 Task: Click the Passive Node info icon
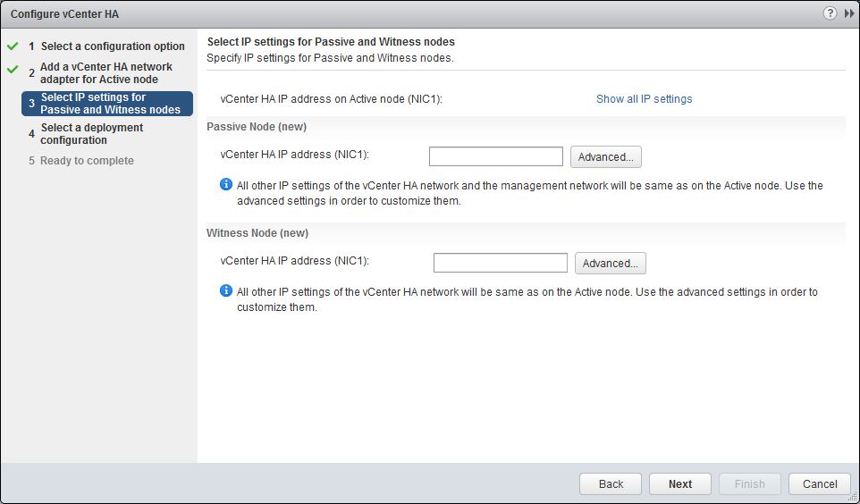click(x=226, y=184)
